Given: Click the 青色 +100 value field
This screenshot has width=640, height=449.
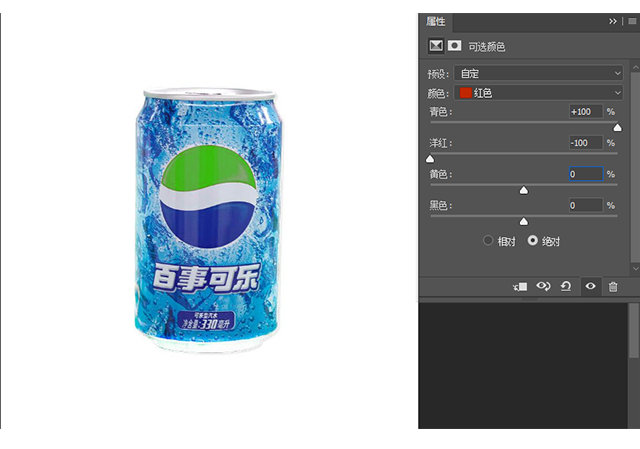Looking at the screenshot, I should click(586, 111).
